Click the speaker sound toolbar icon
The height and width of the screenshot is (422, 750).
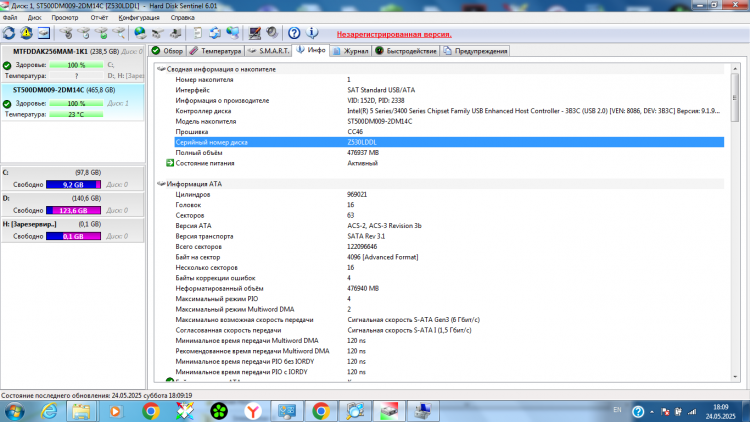(x=272, y=33)
